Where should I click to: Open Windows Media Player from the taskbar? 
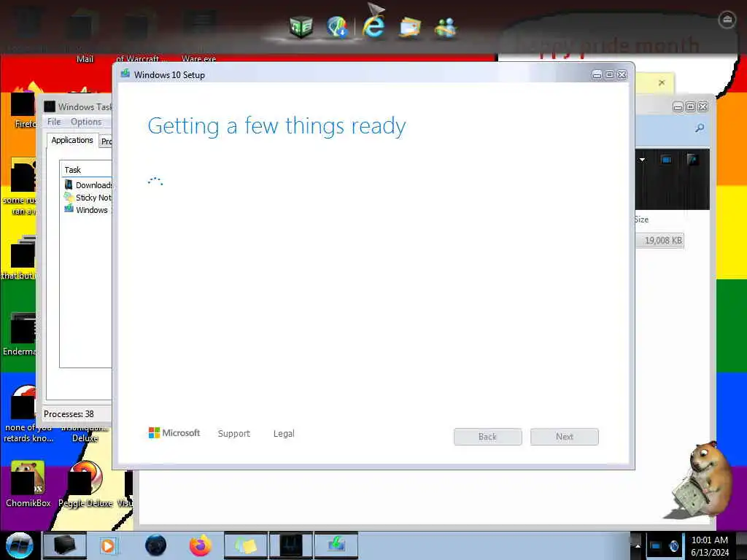pos(108,545)
